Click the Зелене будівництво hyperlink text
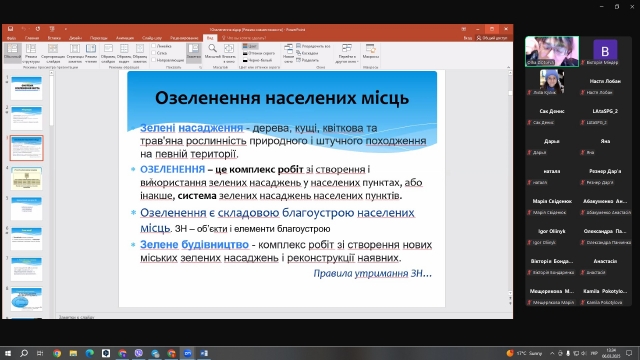The height and width of the screenshot is (360, 640). pos(194,244)
